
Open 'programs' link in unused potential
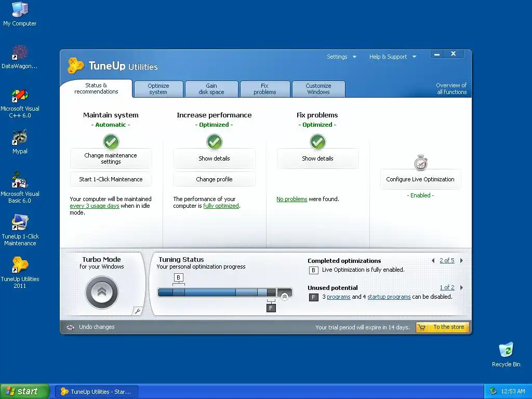(x=339, y=297)
